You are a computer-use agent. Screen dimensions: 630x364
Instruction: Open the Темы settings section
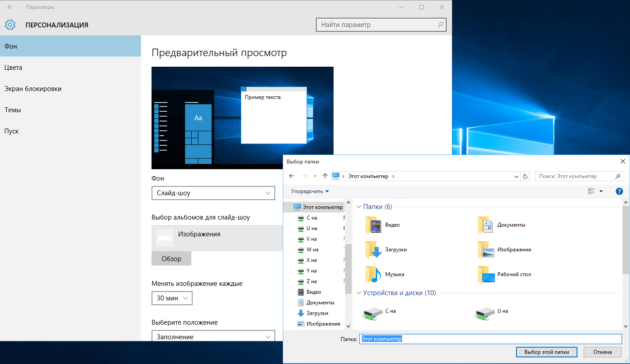(70, 110)
